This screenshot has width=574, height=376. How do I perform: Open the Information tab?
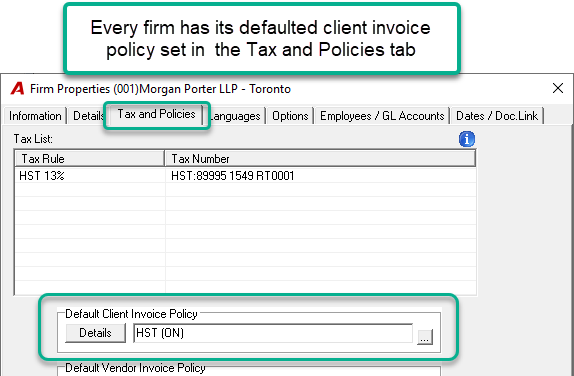tap(35, 116)
